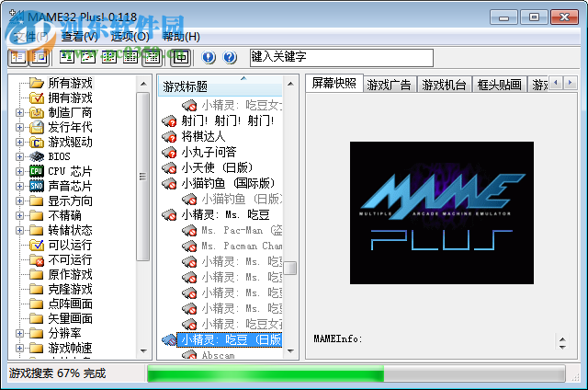Select the 拥有游戏 checked folder icon
The width and height of the screenshot is (588, 390).
point(37,97)
